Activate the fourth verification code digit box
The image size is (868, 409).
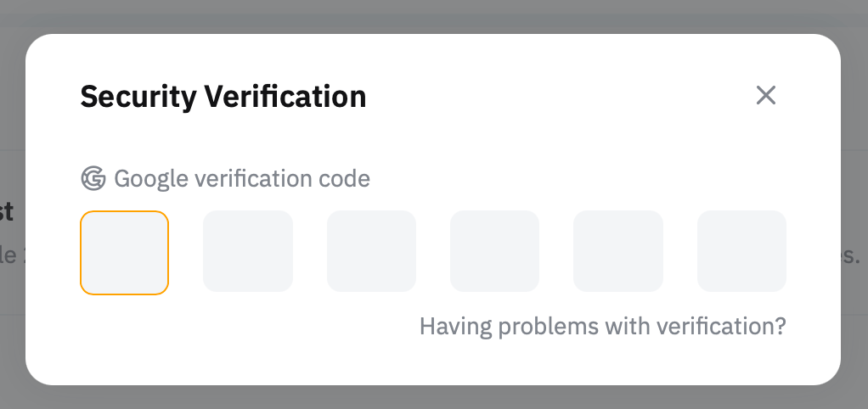point(494,252)
